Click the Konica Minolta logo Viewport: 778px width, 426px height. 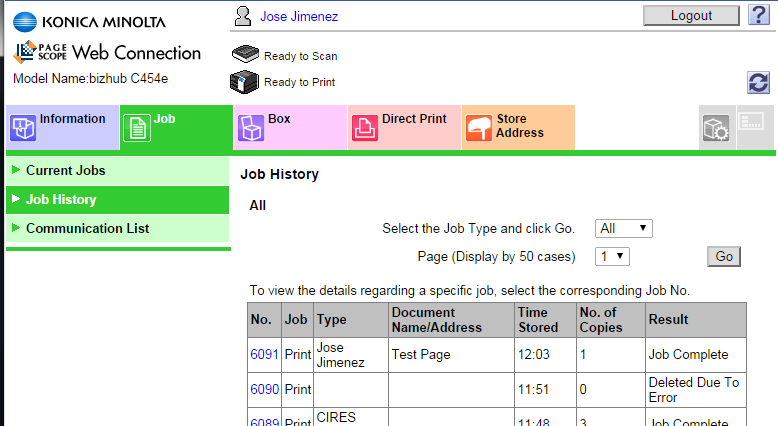point(90,21)
